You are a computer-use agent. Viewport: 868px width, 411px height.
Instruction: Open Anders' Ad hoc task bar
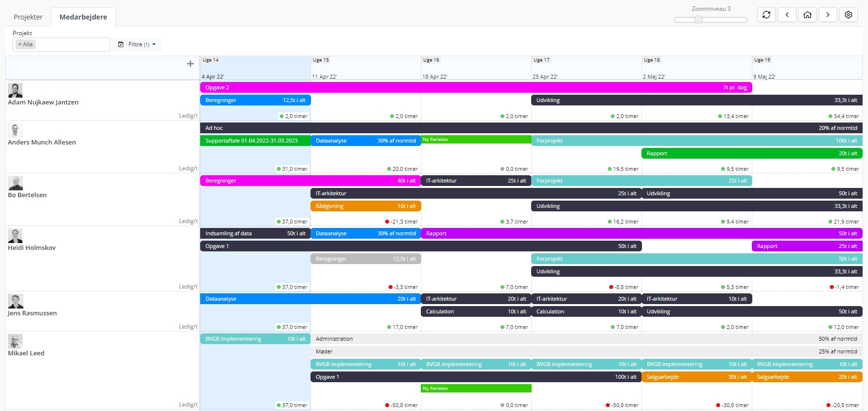click(531, 128)
